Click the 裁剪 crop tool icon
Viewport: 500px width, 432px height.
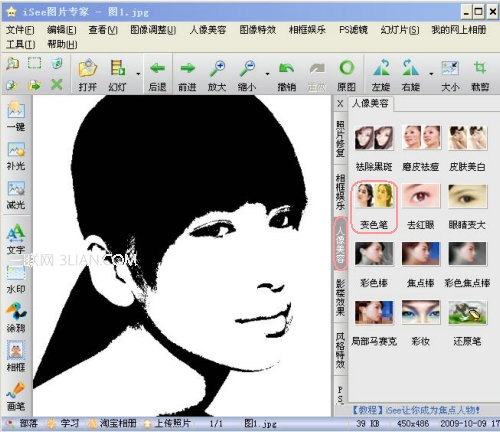click(x=480, y=76)
